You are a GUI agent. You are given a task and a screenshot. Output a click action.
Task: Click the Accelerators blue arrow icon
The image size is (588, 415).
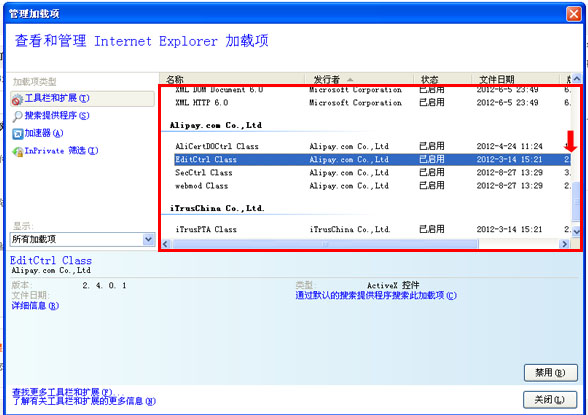(x=18, y=133)
